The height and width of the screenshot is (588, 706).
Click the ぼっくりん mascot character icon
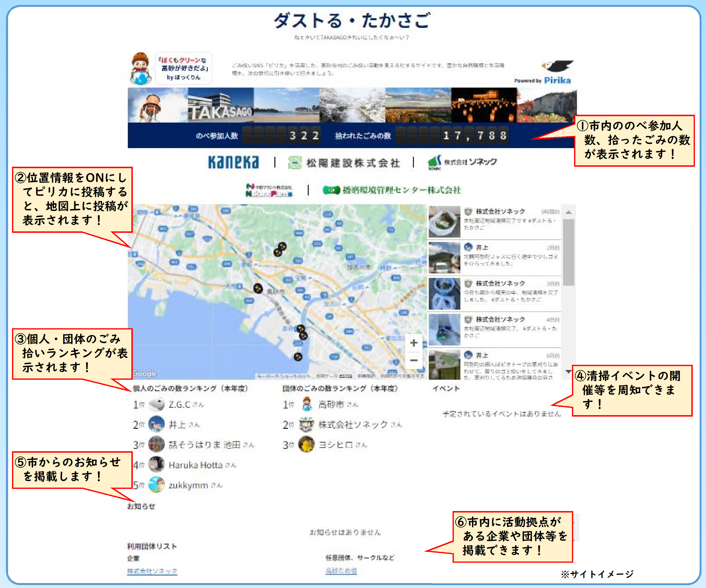point(140,68)
